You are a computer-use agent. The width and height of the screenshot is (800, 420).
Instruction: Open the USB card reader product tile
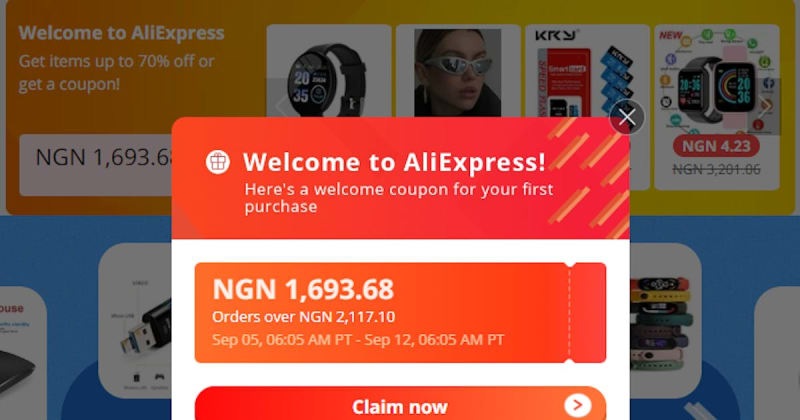[135, 320]
